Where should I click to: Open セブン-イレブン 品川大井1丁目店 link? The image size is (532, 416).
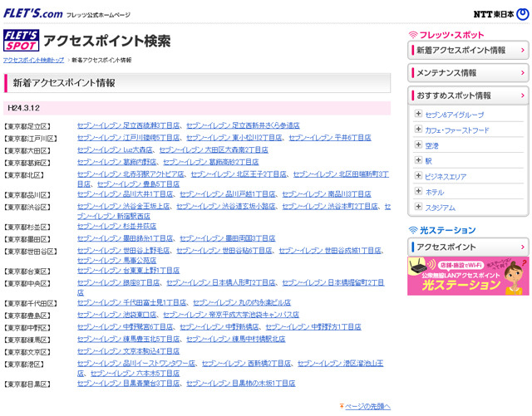coord(126,194)
